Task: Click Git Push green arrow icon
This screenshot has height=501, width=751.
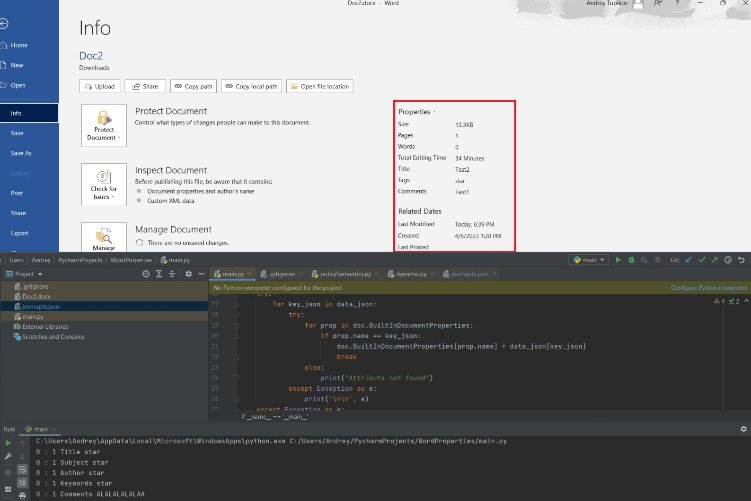Action: click(715, 260)
